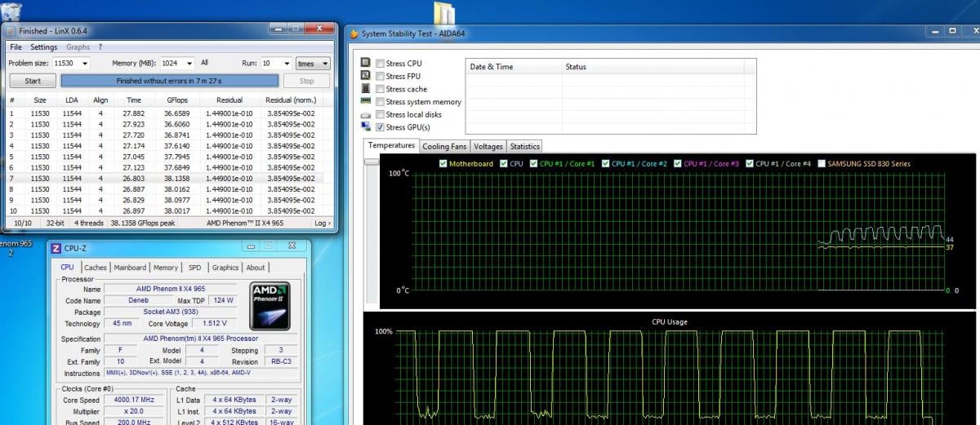980x425 pixels.
Task: Select the CPU tab in CPU-Z
Action: click(67, 267)
